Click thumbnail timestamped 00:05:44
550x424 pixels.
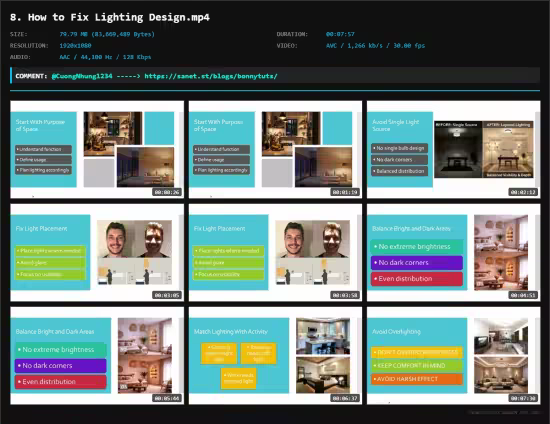pyautogui.click(x=97, y=356)
